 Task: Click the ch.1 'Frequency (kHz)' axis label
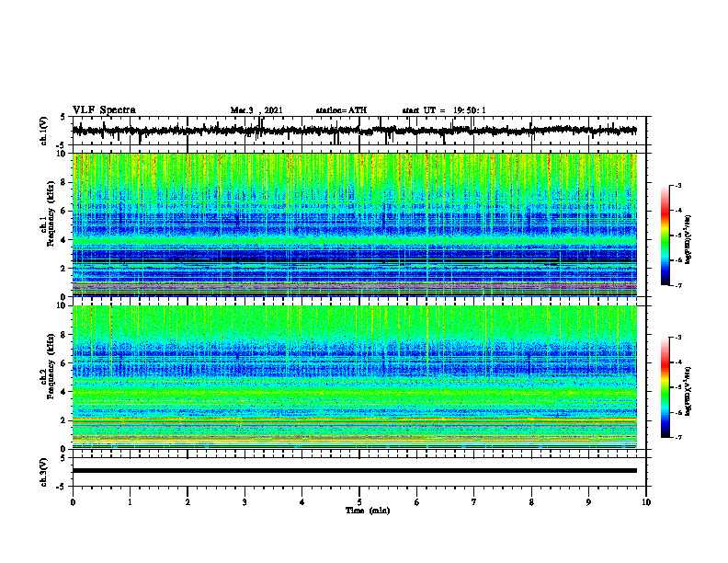point(51,213)
